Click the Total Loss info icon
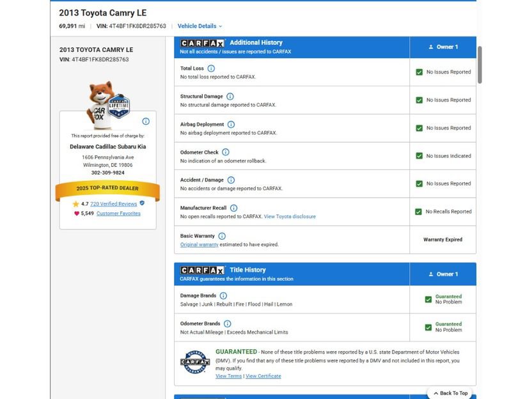The image size is (532, 399). pos(211,68)
